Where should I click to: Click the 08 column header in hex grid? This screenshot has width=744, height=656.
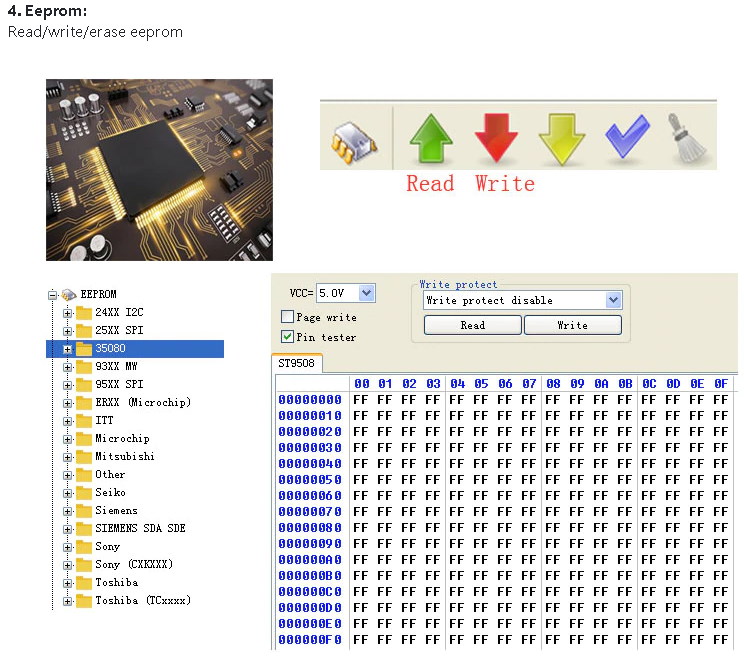click(553, 384)
